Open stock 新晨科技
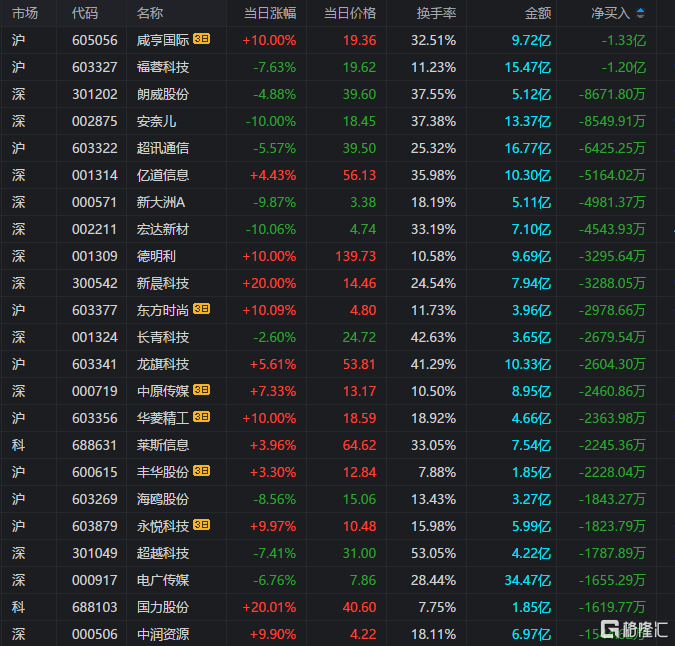675x646 pixels. [163, 283]
